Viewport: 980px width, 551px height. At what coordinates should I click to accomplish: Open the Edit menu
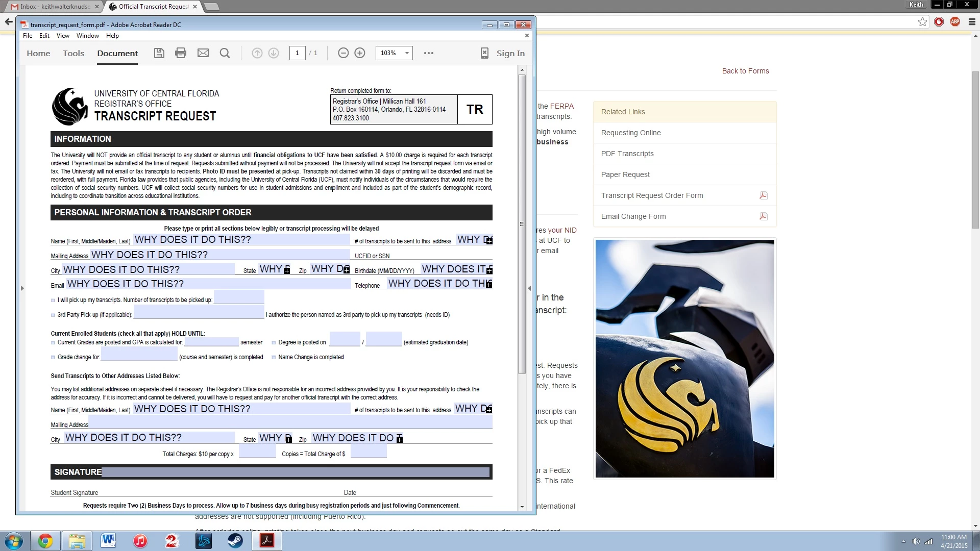[x=44, y=36]
